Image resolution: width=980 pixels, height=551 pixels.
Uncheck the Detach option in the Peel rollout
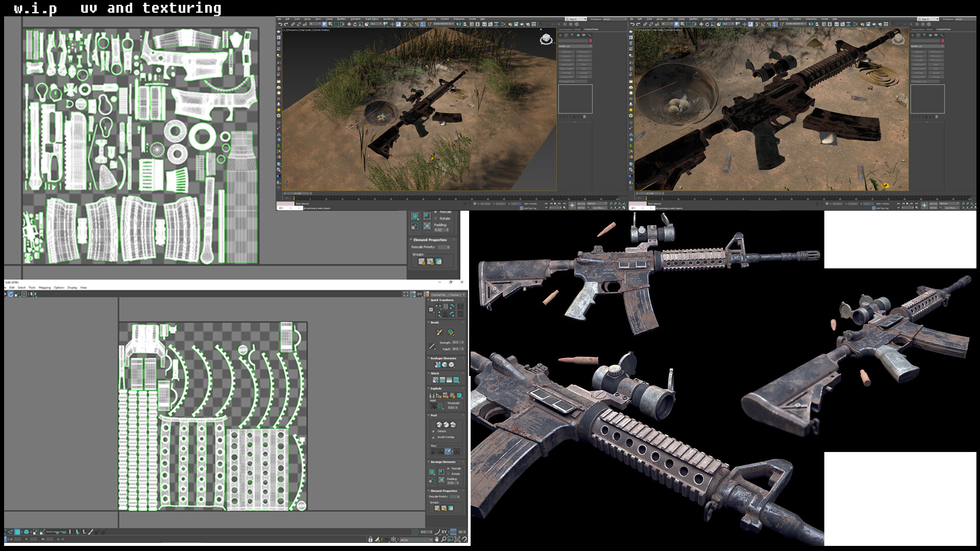tap(433, 430)
